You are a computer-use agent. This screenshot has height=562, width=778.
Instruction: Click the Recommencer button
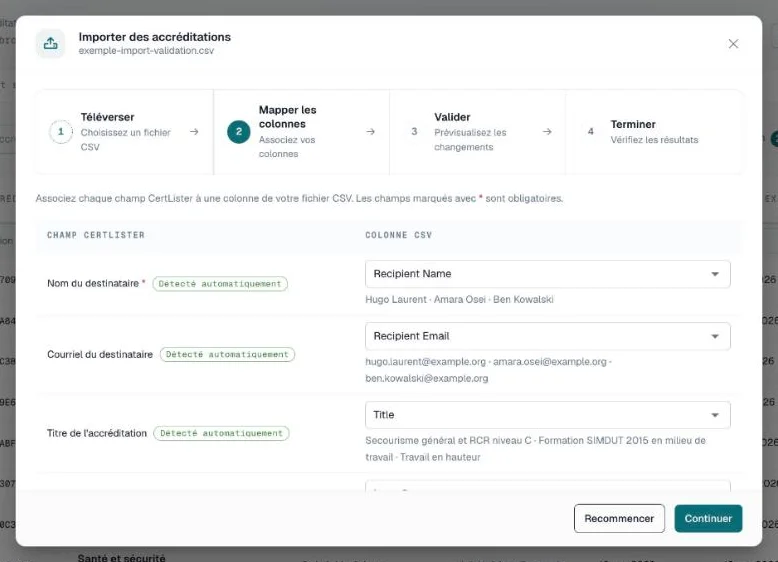(x=619, y=518)
